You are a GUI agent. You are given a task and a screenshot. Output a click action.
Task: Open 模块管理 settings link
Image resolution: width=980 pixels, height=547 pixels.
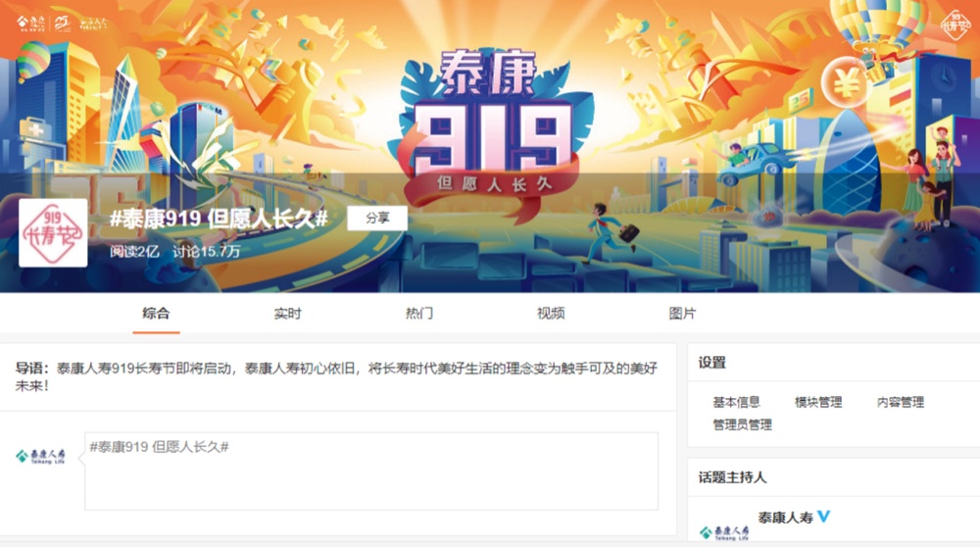[x=818, y=402]
